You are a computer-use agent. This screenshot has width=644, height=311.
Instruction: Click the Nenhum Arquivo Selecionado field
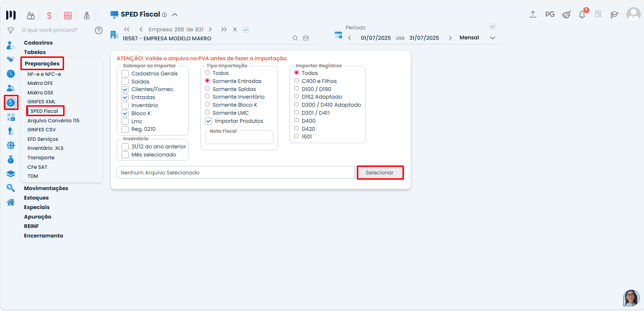click(x=235, y=173)
